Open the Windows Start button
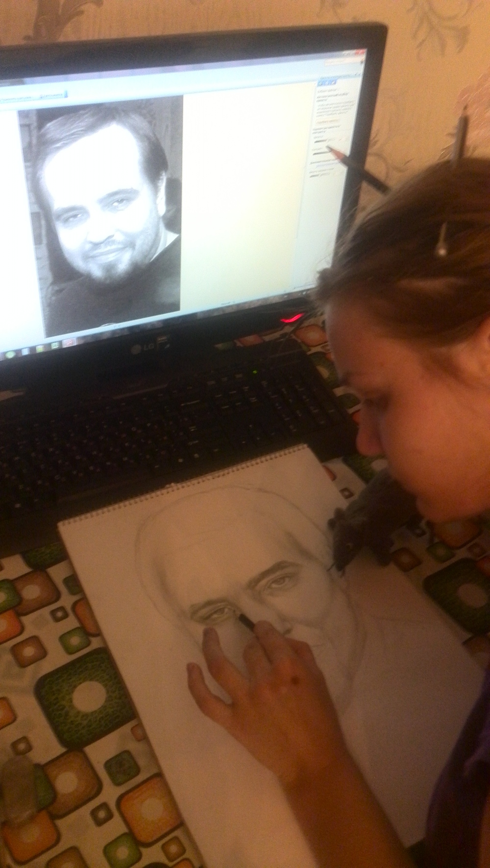The height and width of the screenshot is (868, 490). (x=10, y=354)
